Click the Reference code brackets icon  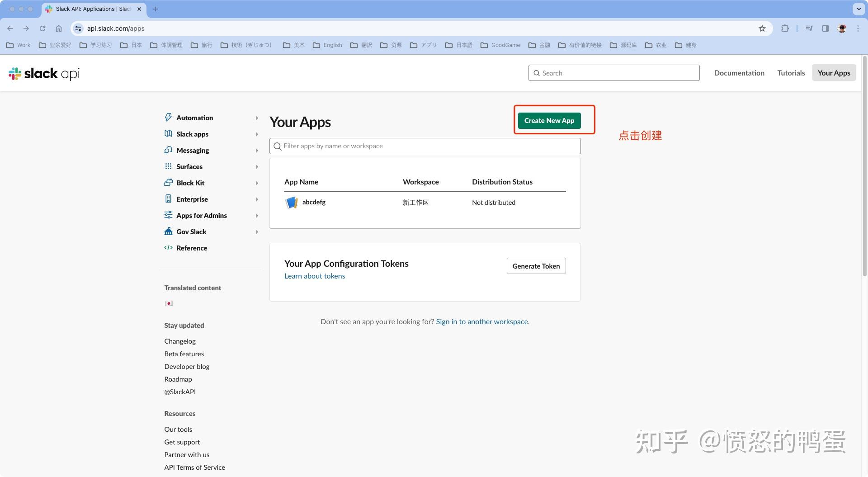coord(168,248)
